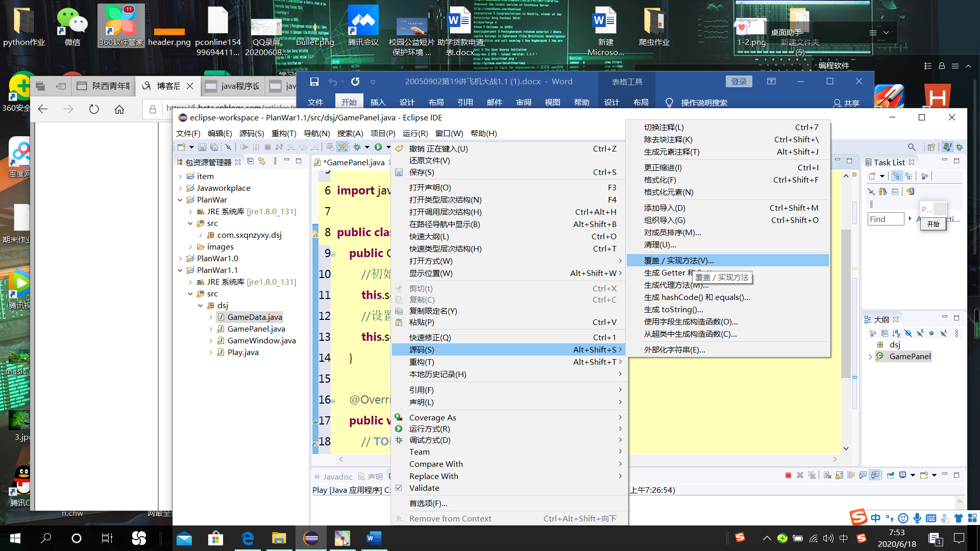Open the dropdown arrow beside Run button
This screenshot has width=980, height=551.
pyautogui.click(x=388, y=147)
